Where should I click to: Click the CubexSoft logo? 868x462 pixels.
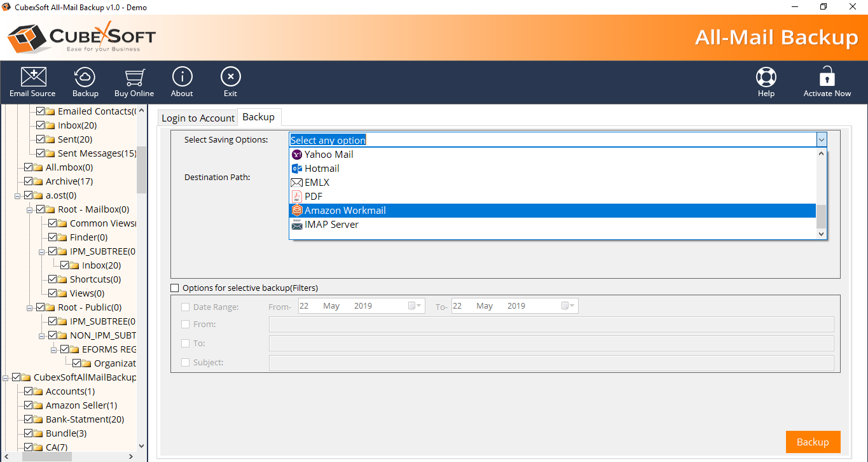coord(81,38)
